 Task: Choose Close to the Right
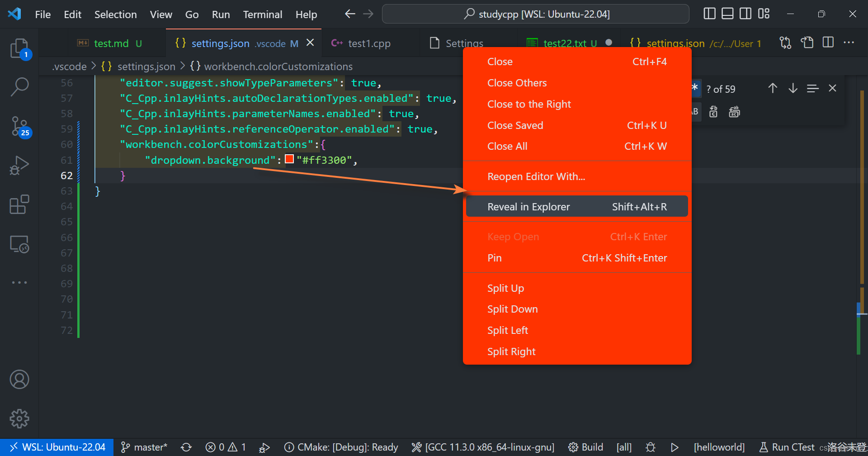click(x=577, y=104)
